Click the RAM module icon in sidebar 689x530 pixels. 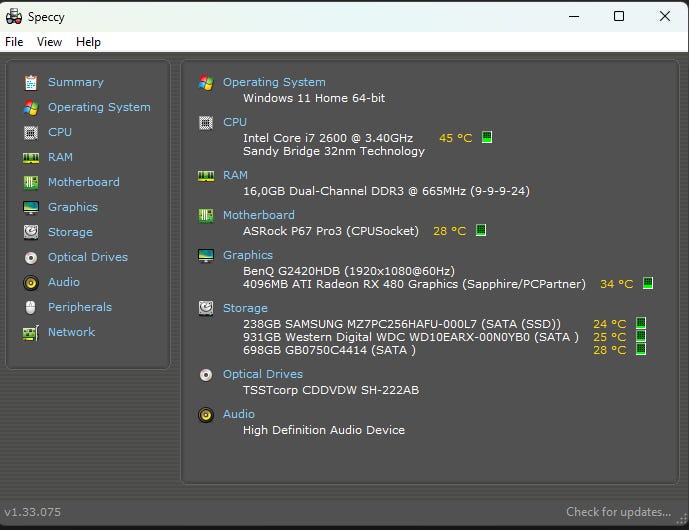point(30,157)
